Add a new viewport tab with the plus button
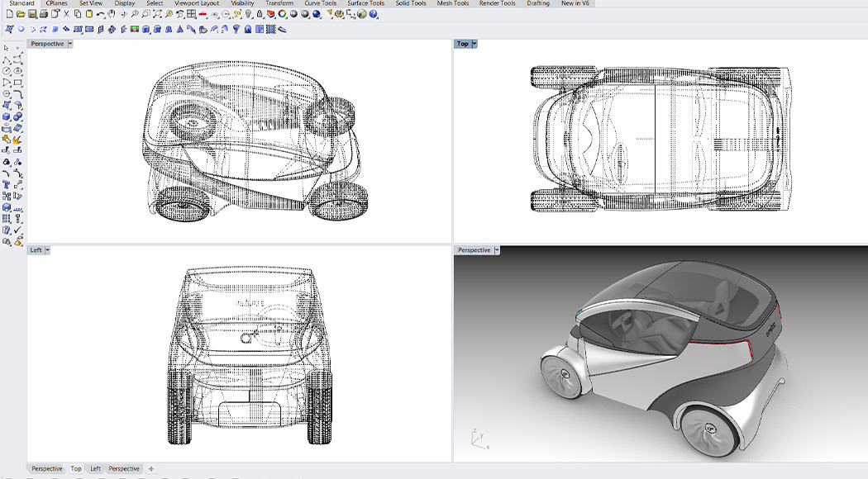 150,468
